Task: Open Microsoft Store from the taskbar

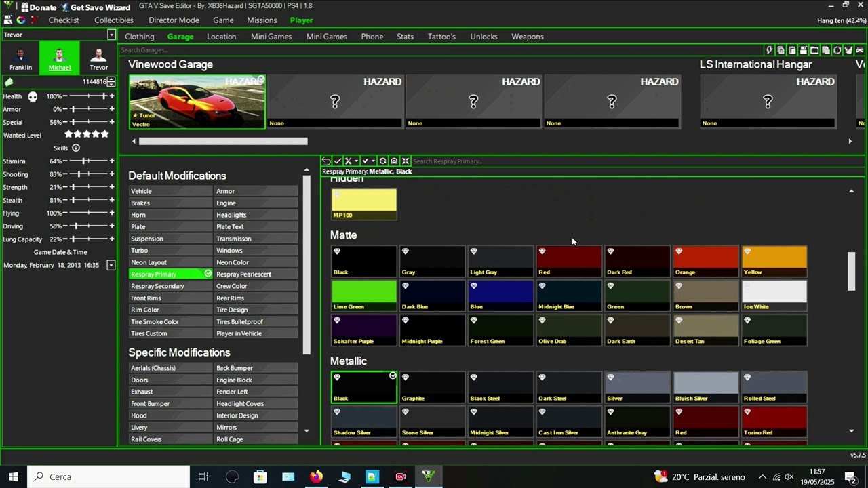Action: [260, 476]
